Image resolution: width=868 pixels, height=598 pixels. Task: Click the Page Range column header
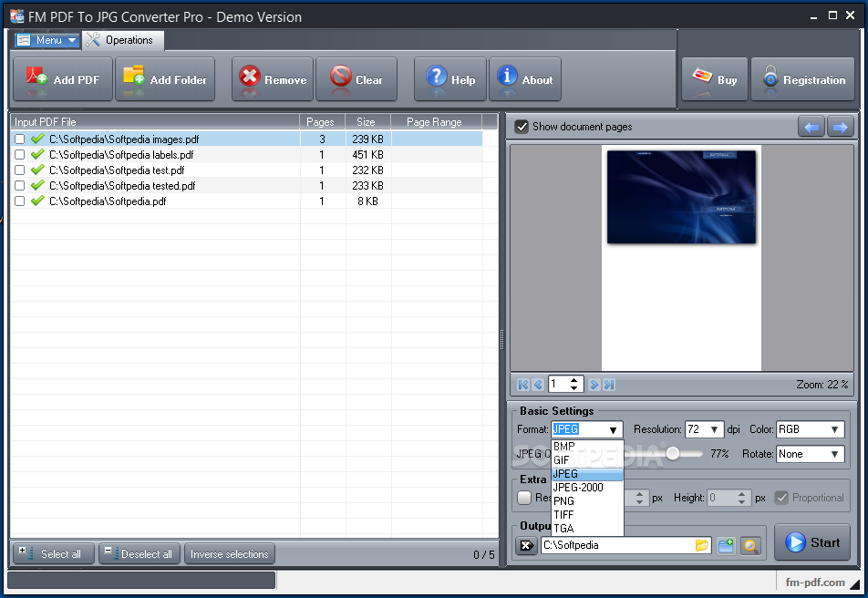click(x=436, y=122)
